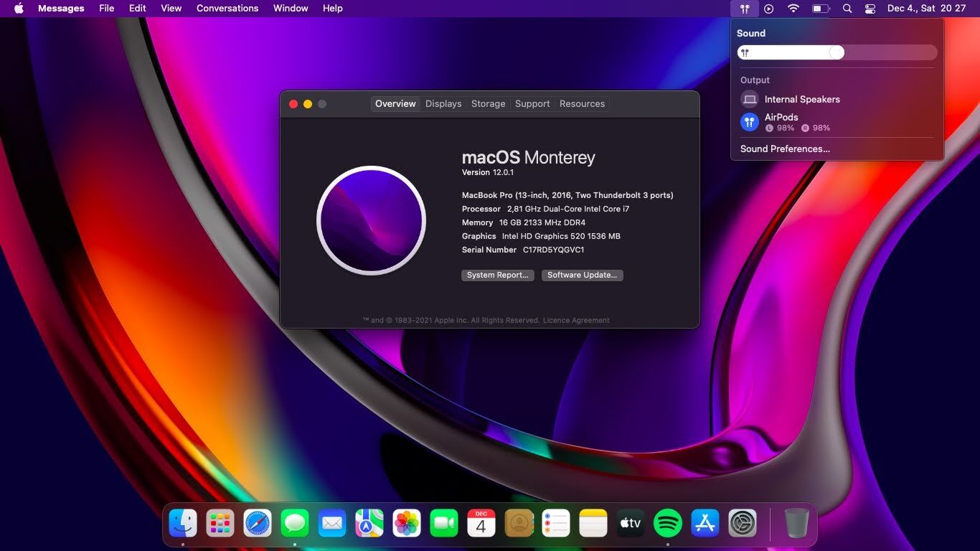Click the Version 12.0.1 text

point(488,172)
